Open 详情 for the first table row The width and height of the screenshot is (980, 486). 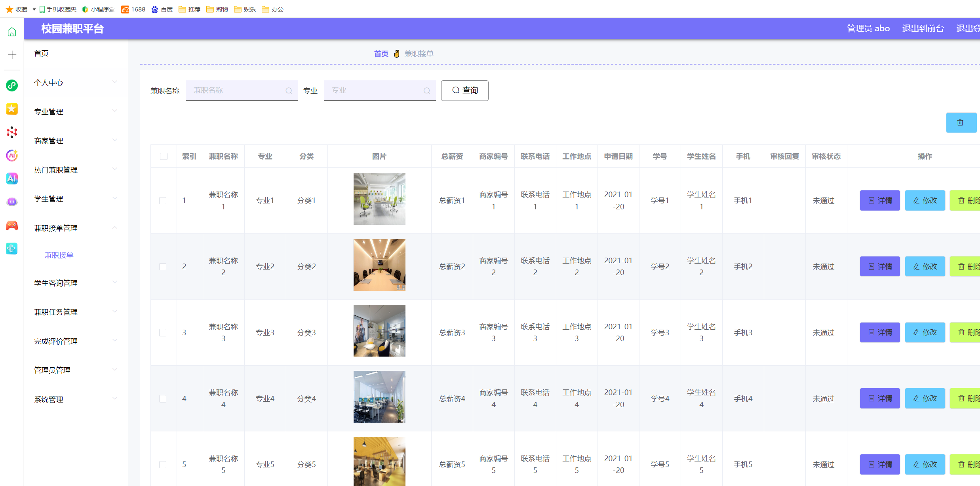pos(880,200)
